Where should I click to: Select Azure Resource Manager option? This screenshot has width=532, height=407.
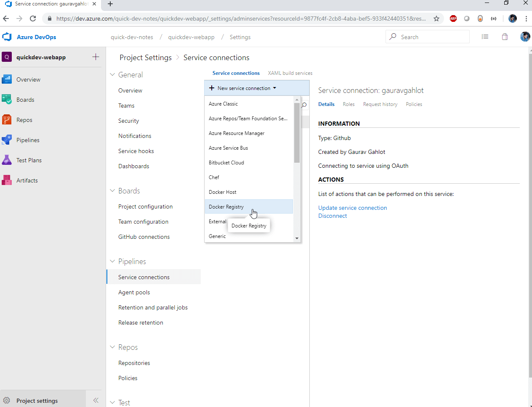click(249, 133)
